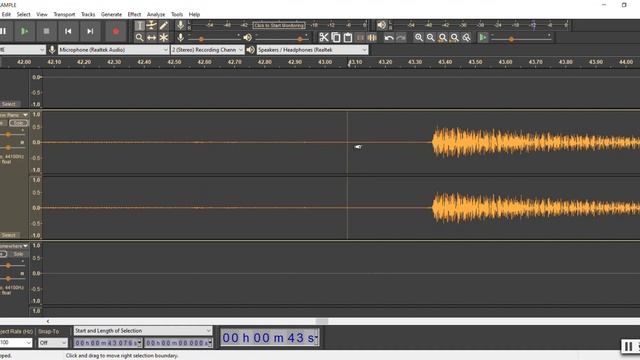Start playback with the green Play button
Image resolution: width=640 pixels, height=360 pixels.
coord(24,31)
